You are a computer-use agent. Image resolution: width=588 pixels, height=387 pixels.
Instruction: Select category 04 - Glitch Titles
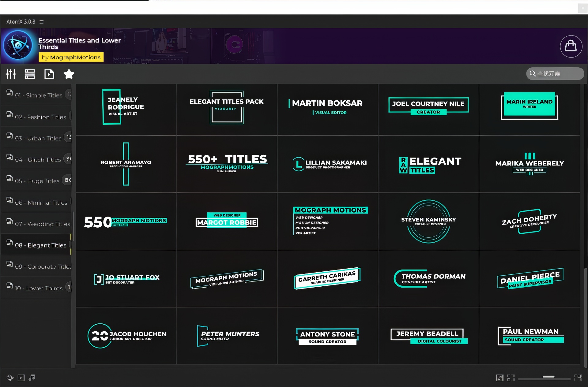[36, 159]
